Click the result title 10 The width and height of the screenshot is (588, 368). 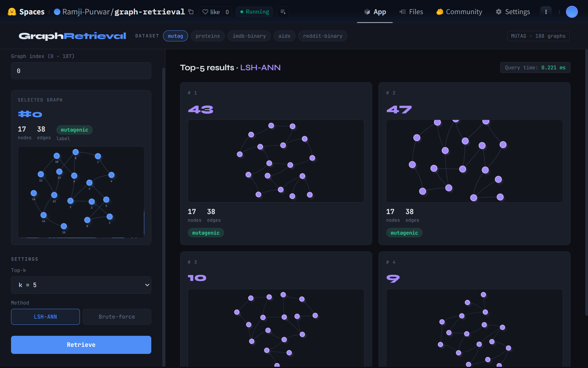tap(197, 278)
